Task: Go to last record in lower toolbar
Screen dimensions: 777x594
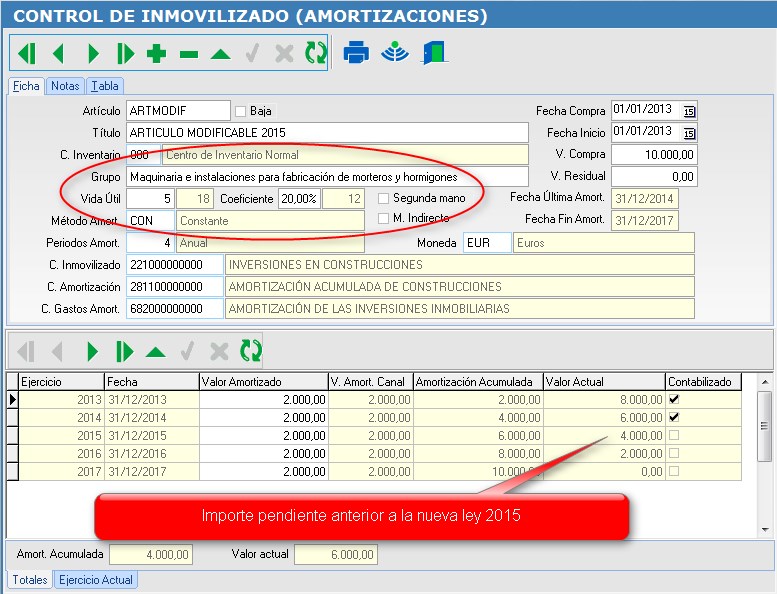Action: [x=124, y=351]
